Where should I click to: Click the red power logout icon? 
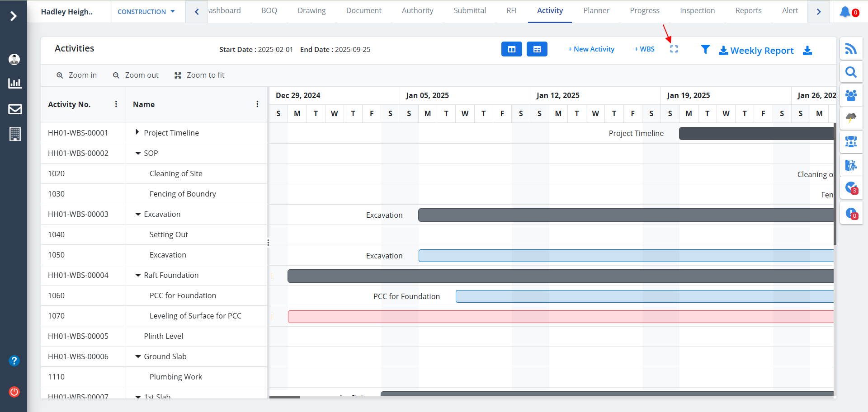pos(14,392)
